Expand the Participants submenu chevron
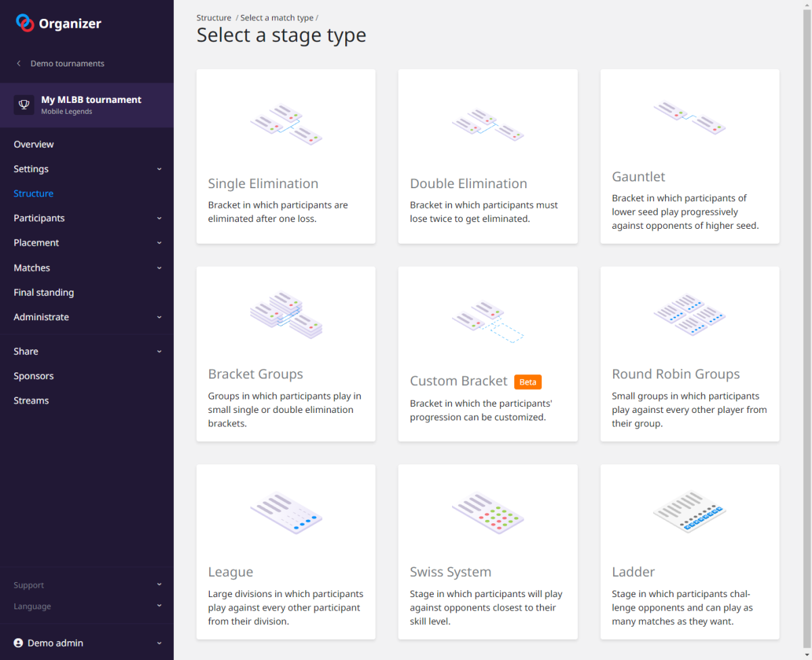This screenshot has width=812, height=660. coord(159,218)
